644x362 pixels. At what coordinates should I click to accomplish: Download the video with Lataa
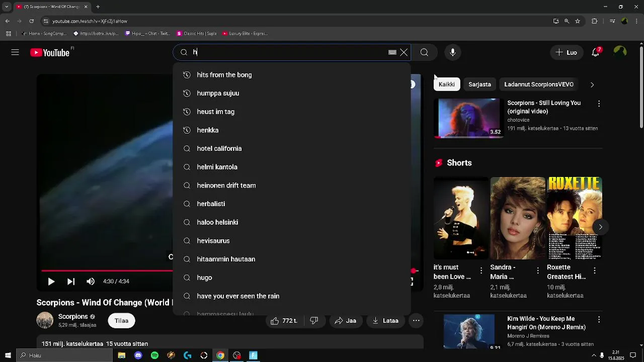[386, 321]
